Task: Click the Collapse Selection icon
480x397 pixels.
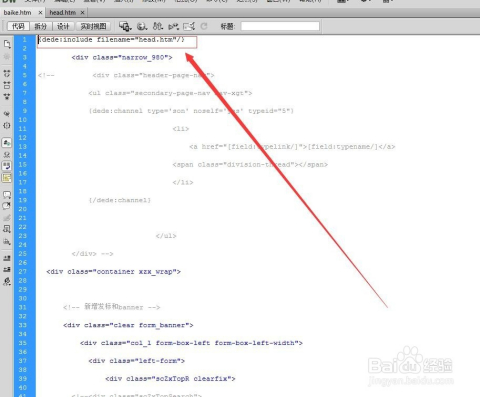Action: pos(7,85)
